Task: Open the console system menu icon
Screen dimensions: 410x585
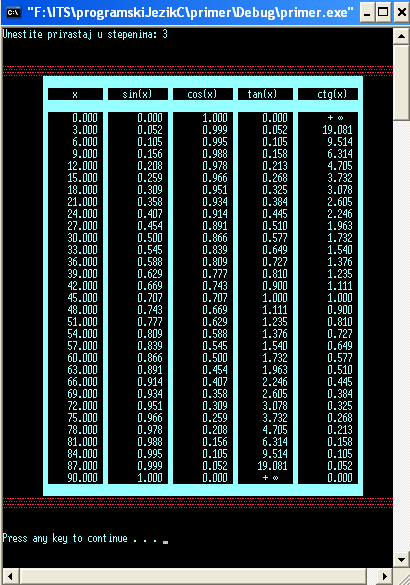Action: coord(13,13)
